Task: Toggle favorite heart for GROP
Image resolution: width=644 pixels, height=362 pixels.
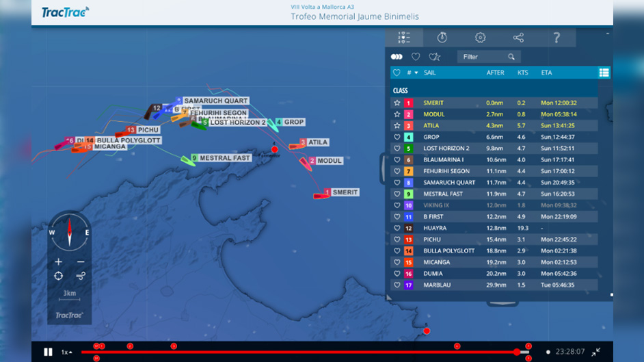Action: click(x=397, y=137)
